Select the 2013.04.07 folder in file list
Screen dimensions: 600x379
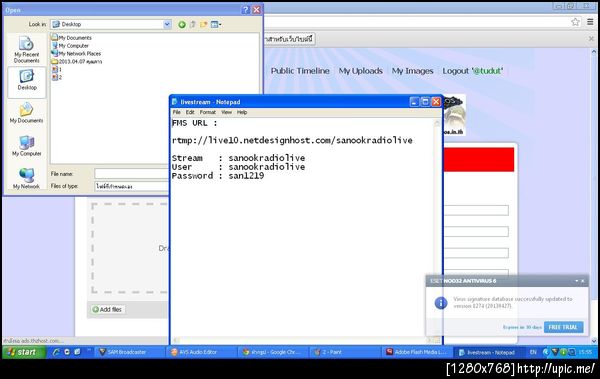click(77, 62)
